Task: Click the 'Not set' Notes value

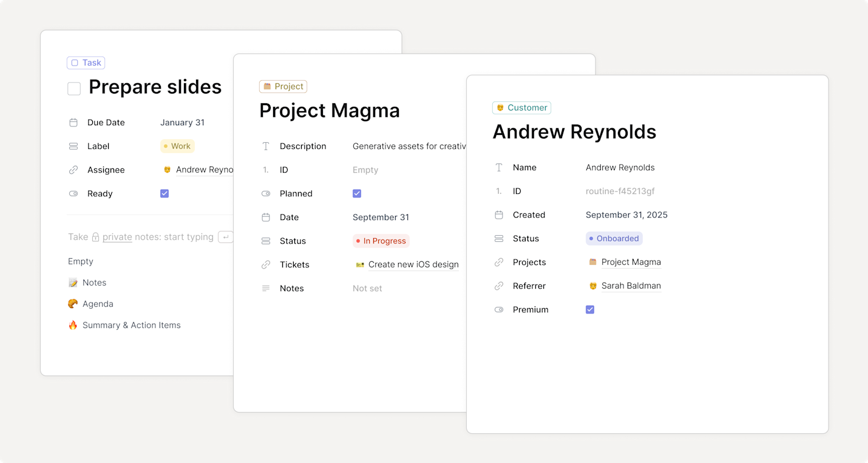Action: pyautogui.click(x=367, y=289)
